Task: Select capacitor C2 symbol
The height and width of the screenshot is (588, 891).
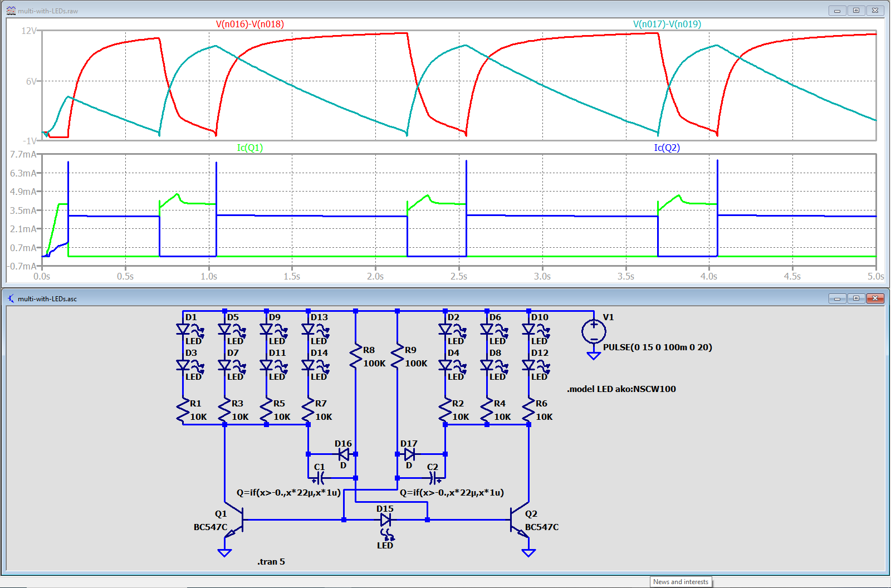Action: click(434, 478)
